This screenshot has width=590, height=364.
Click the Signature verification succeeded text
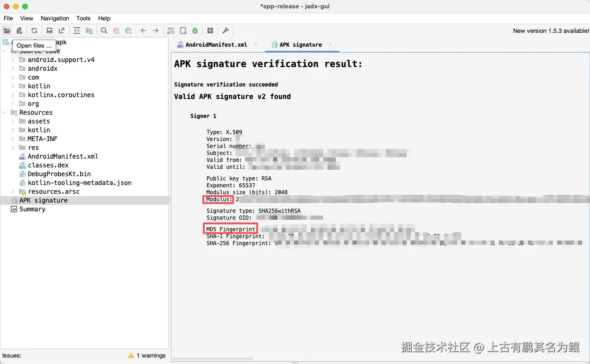pyautogui.click(x=226, y=85)
